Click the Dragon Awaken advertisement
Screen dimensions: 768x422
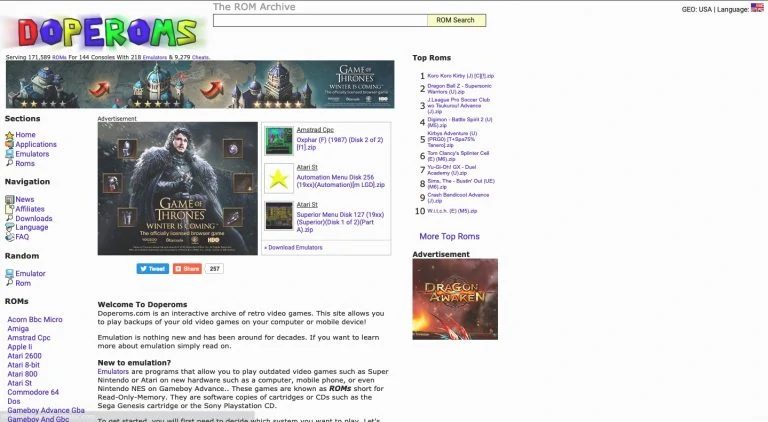[x=455, y=299]
